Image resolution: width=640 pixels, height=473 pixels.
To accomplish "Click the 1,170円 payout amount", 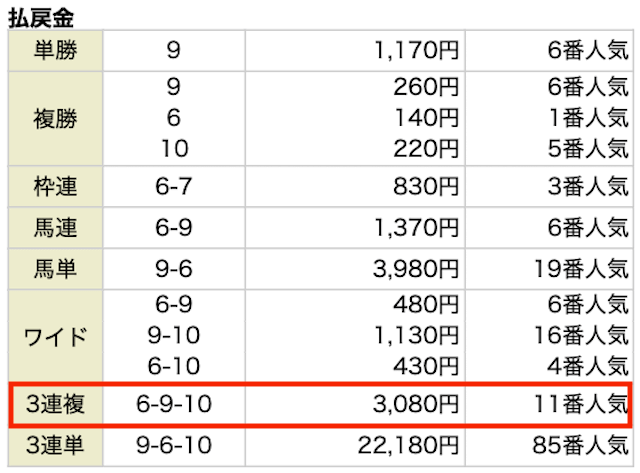I will tap(417, 51).
